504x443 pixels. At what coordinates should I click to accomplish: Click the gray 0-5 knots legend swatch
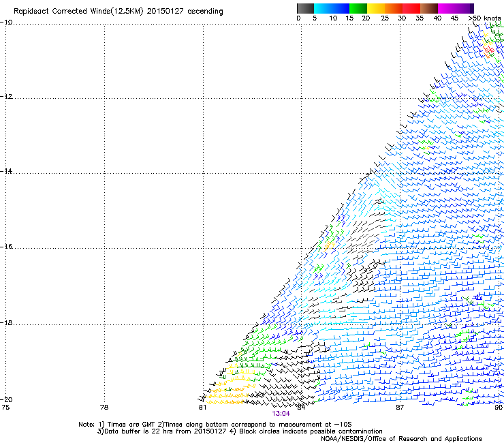pyautogui.click(x=305, y=8)
